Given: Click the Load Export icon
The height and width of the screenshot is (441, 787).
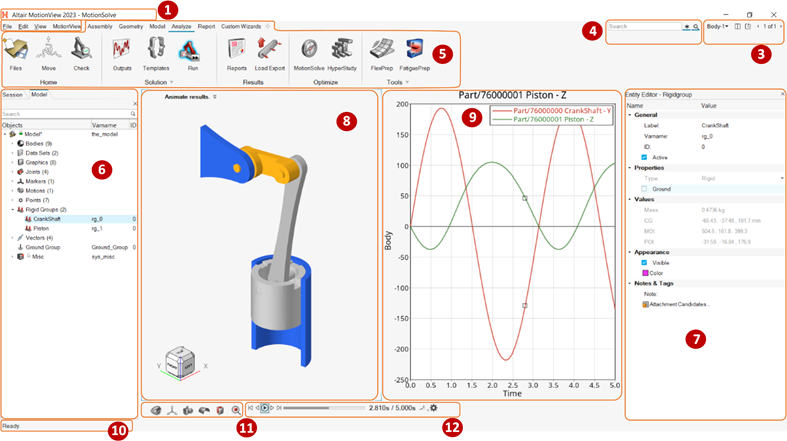Looking at the screenshot, I should [x=270, y=49].
